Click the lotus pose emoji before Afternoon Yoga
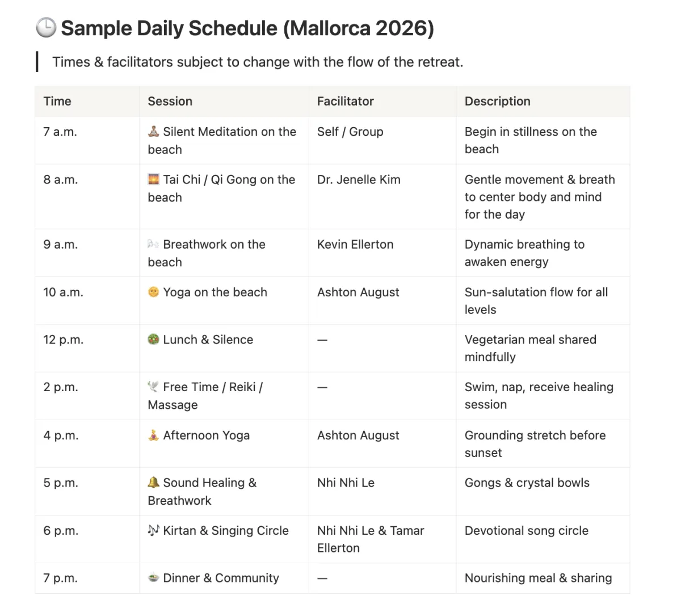The width and height of the screenshot is (681, 616). [x=153, y=435]
